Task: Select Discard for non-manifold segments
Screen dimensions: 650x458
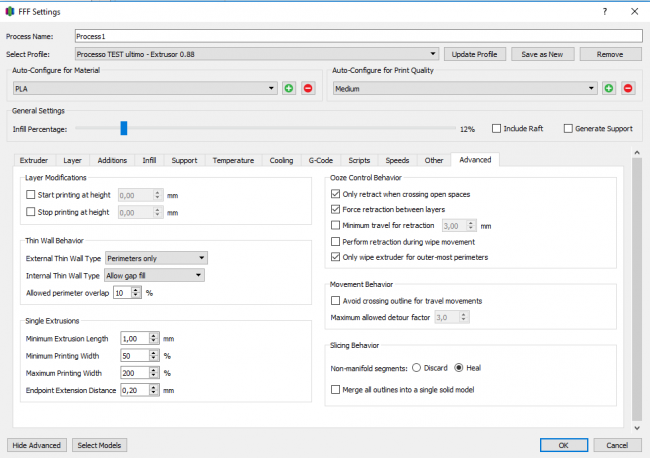Action: (414, 367)
